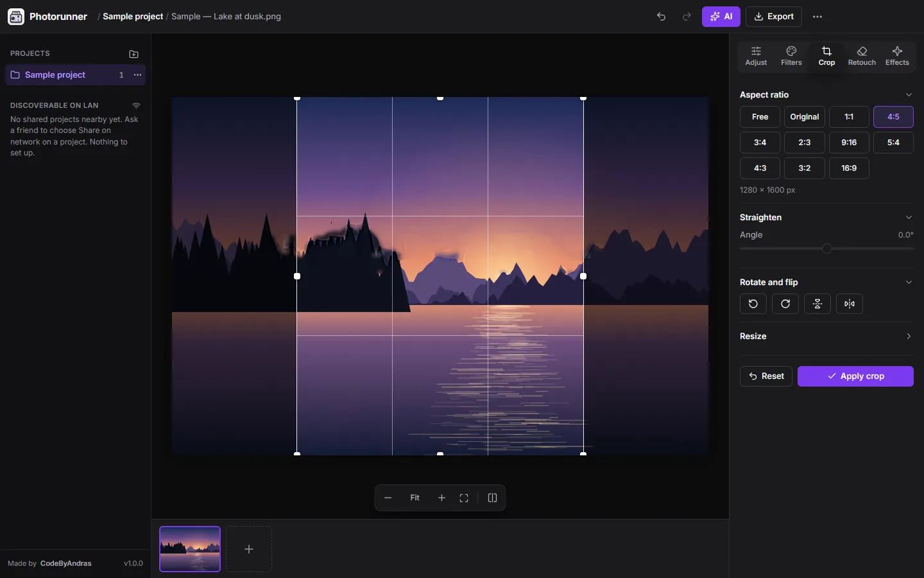924x578 pixels.
Task: Redo the last edit
Action: pyautogui.click(x=687, y=17)
